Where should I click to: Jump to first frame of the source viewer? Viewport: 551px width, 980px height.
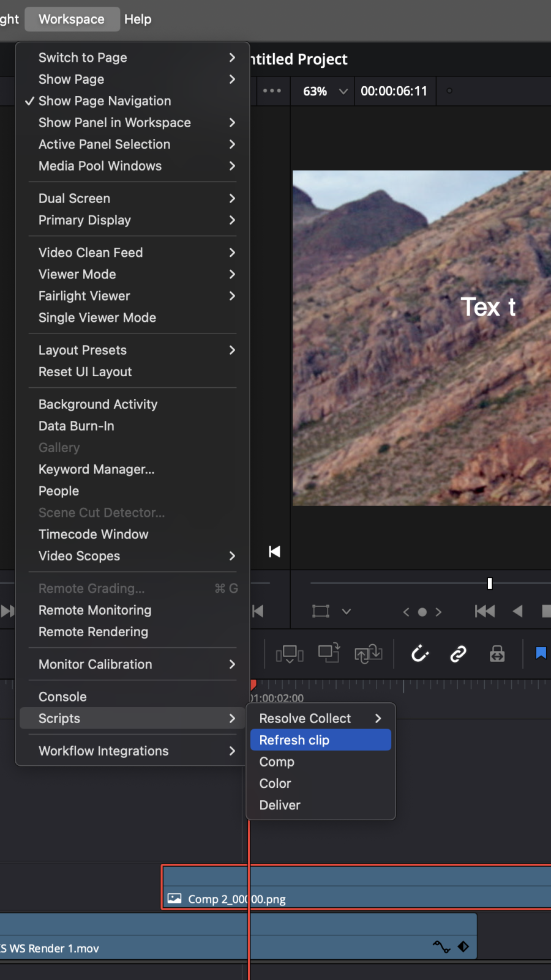click(274, 552)
